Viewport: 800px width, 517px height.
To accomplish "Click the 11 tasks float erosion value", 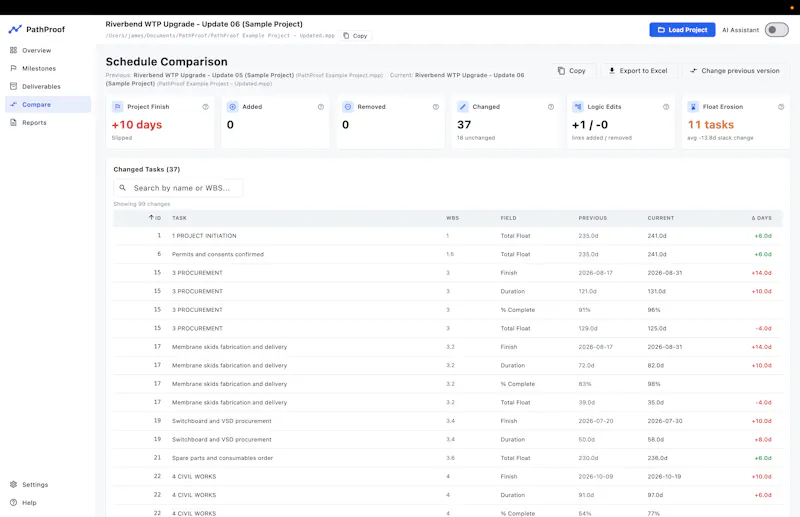I will click(711, 125).
